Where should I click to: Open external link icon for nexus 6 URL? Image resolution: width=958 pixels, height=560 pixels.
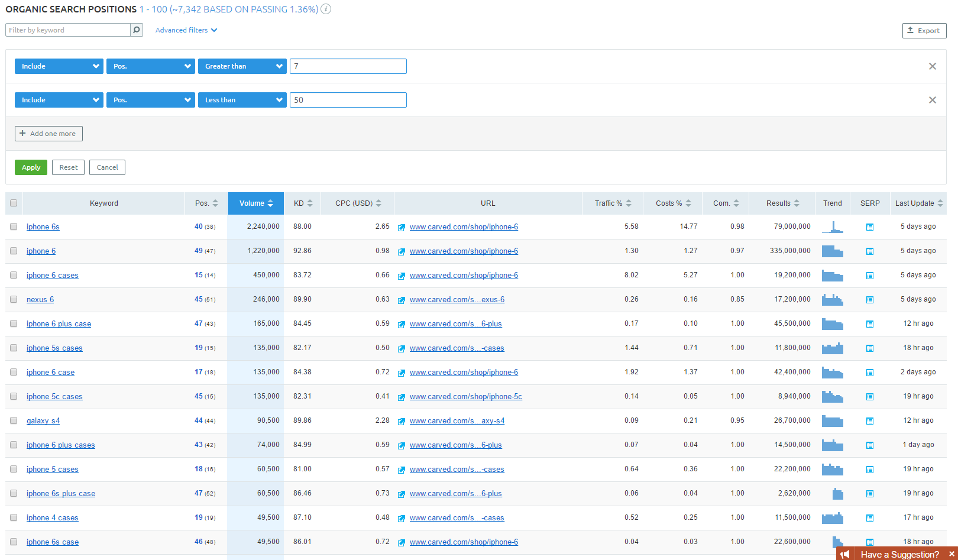[402, 300]
